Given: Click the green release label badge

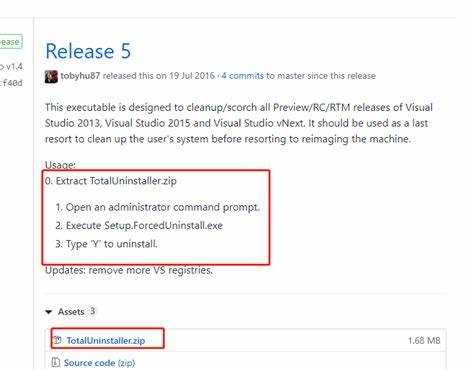Looking at the screenshot, I should pyautogui.click(x=10, y=42).
